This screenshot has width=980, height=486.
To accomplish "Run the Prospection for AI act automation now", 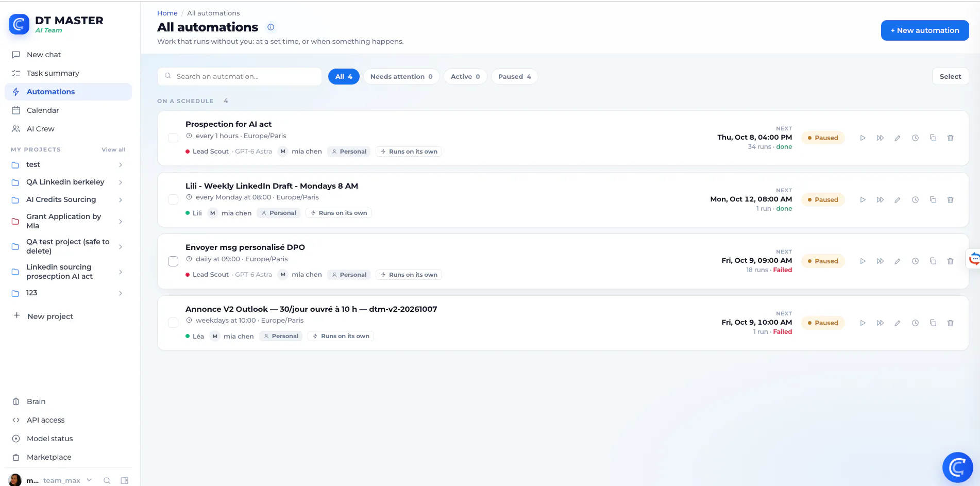I will 863,138.
